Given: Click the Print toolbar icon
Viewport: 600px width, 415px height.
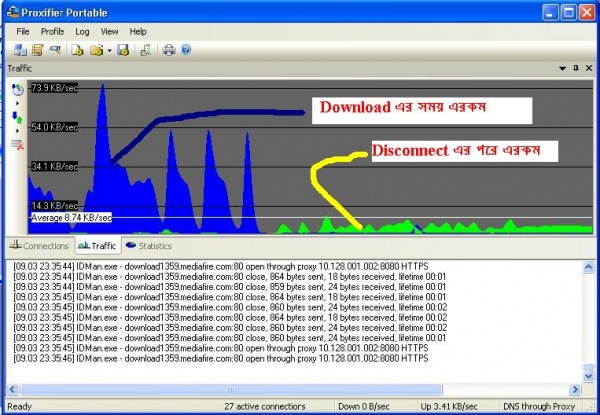Looking at the screenshot, I should [169, 50].
